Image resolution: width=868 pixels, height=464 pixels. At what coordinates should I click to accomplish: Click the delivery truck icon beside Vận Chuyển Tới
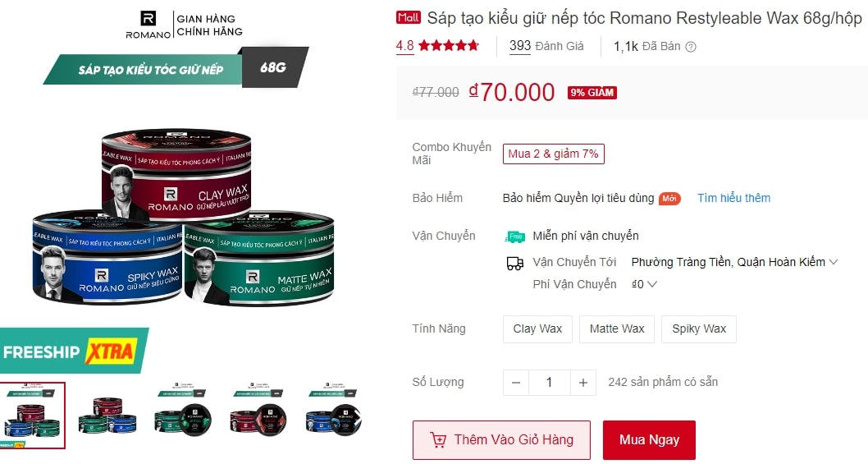click(x=515, y=264)
